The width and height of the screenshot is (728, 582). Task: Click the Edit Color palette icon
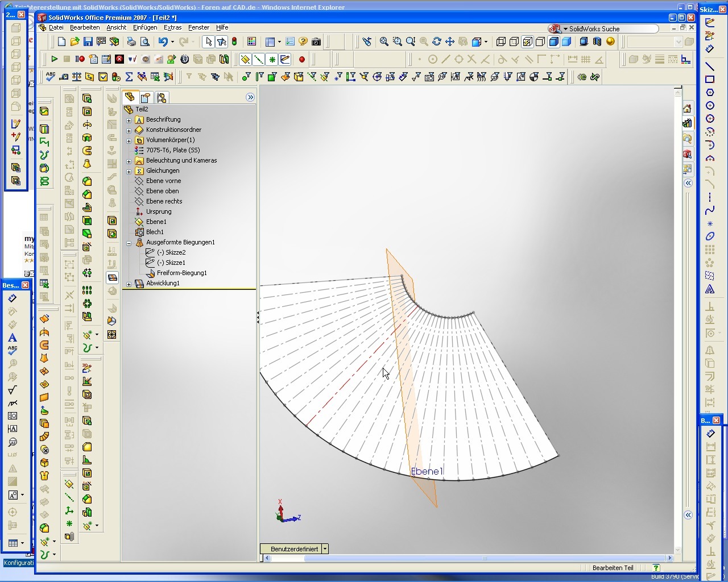coord(251,41)
